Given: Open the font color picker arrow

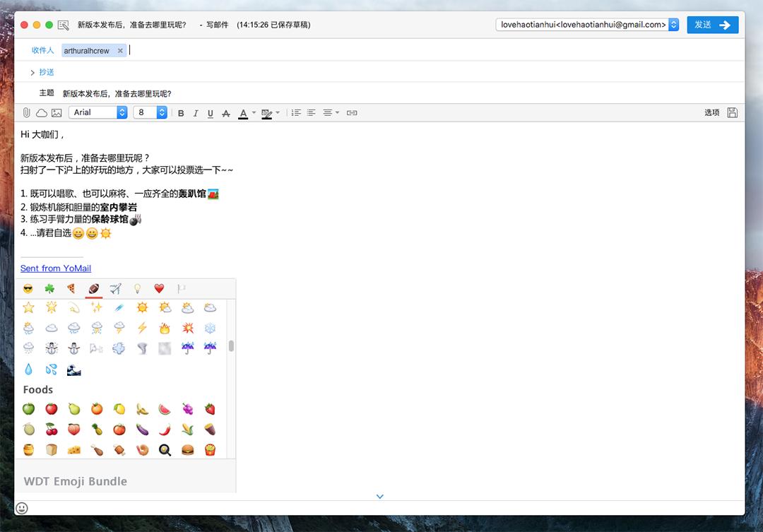Looking at the screenshot, I should pos(254,113).
